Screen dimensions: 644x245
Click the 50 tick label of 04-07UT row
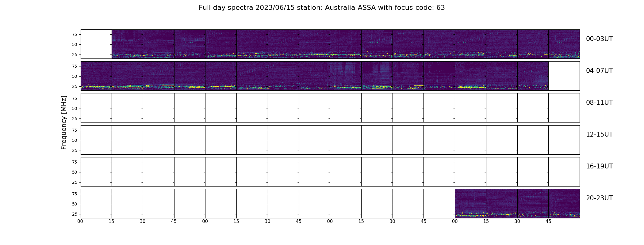(75, 76)
